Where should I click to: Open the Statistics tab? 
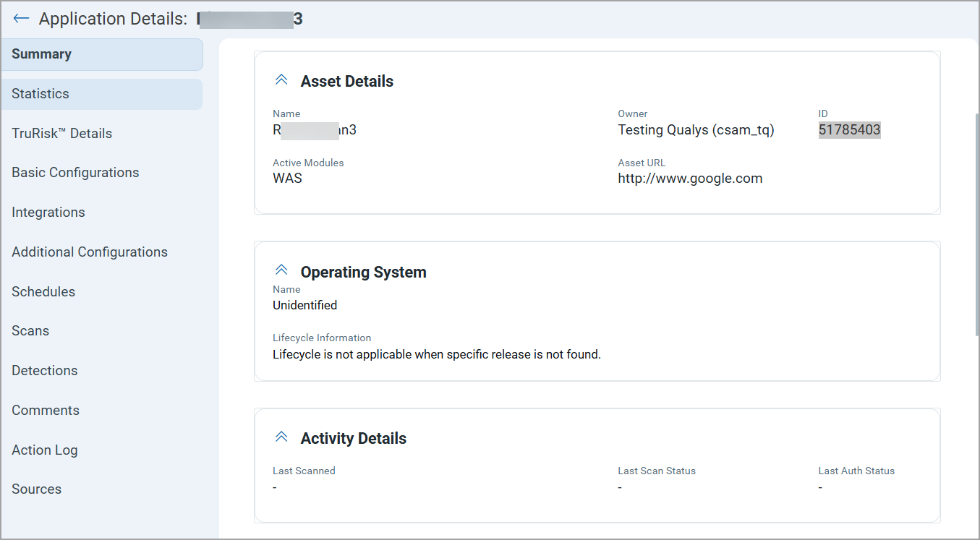(x=102, y=94)
